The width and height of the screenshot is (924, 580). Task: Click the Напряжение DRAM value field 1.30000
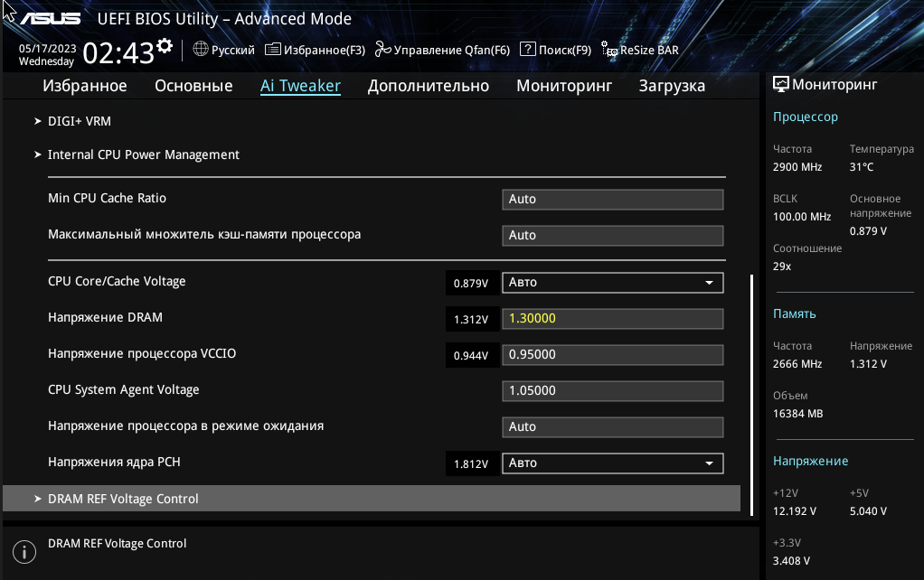click(x=612, y=319)
